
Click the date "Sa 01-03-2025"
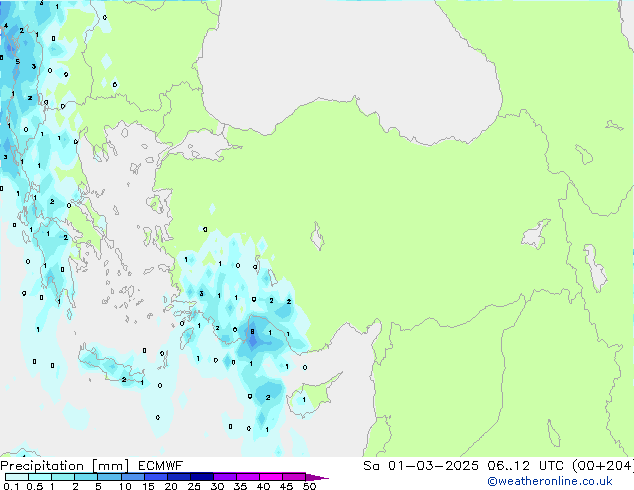pos(421,466)
